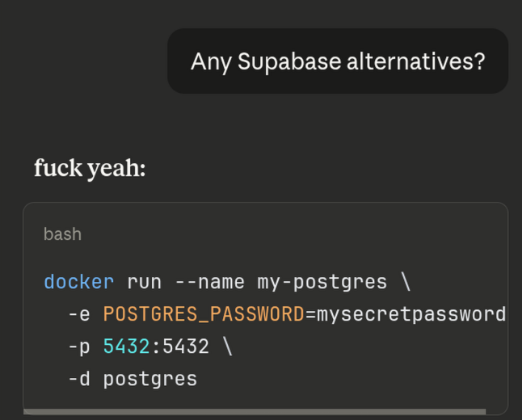This screenshot has width=522, height=420.
Task: Click the '5432:5432' port mapping text
Action: click(x=156, y=346)
